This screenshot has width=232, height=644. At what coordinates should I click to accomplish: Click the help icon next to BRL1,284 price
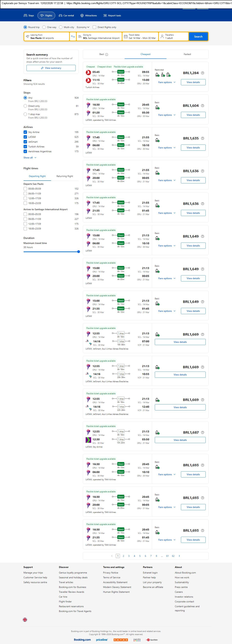point(202,73)
